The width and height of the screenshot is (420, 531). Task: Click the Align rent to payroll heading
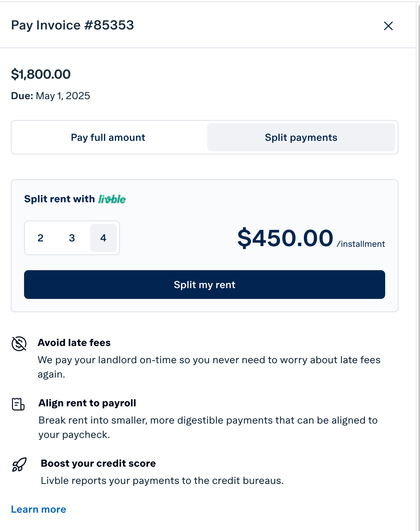tap(87, 403)
